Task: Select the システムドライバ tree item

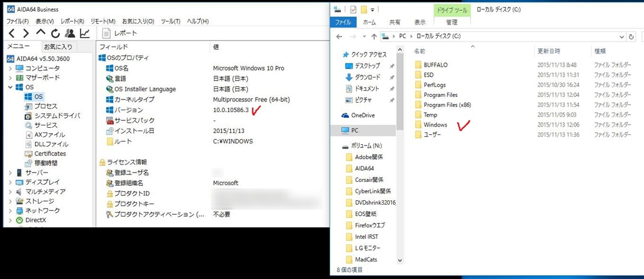Action: (x=57, y=116)
